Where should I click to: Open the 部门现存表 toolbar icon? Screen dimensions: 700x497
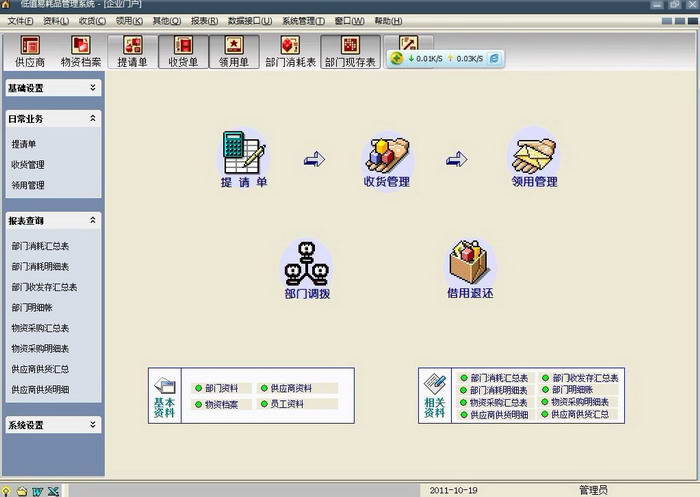point(350,52)
